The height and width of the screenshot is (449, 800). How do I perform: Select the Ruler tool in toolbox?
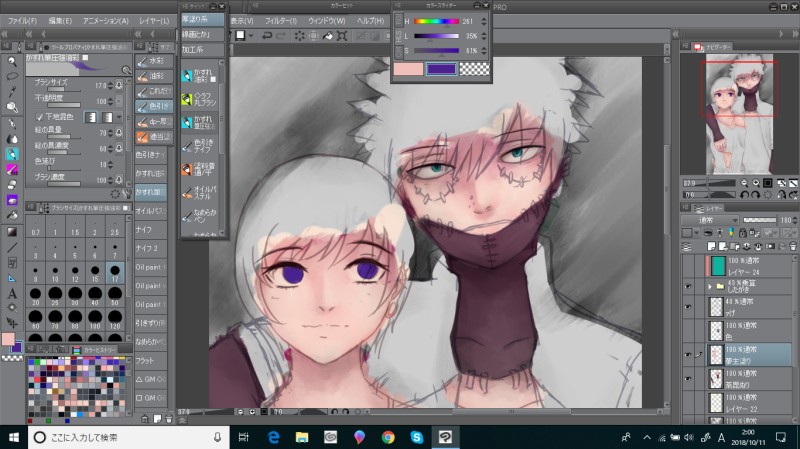pos(12,278)
